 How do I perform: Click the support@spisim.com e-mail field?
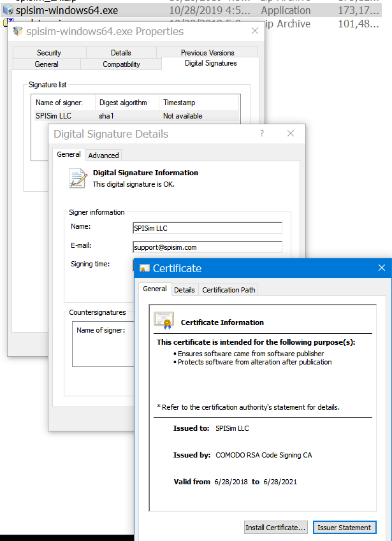tap(207, 247)
